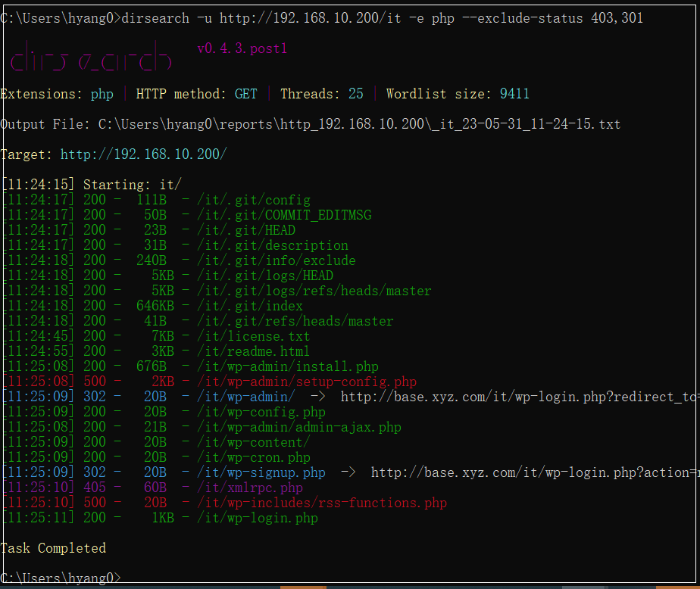Click the /it/readme.html result
The height and width of the screenshot is (589, 700).
[x=254, y=351]
